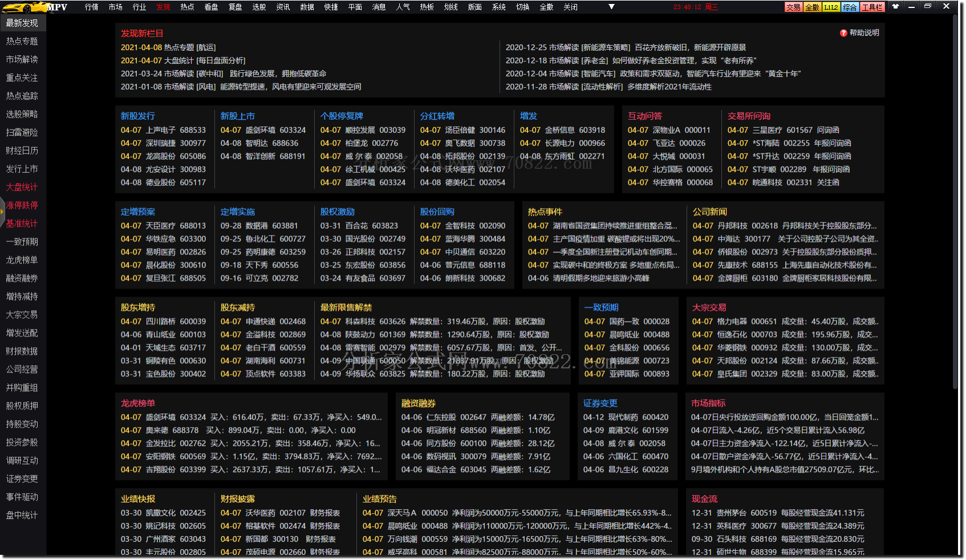The width and height of the screenshot is (966, 560).
Task: Open the 新股发行 section header
Action: pos(137,116)
